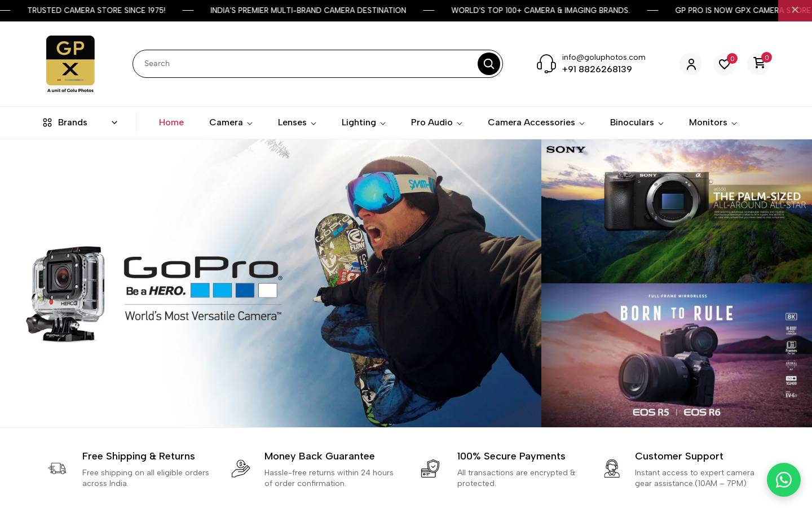
Task: Click the Secure Payments shield icon
Action: pos(430,468)
